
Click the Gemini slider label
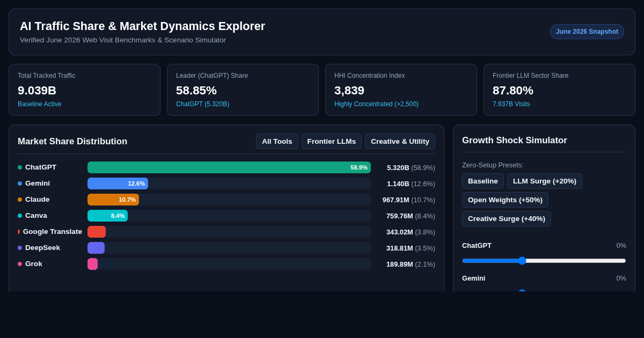(473, 278)
